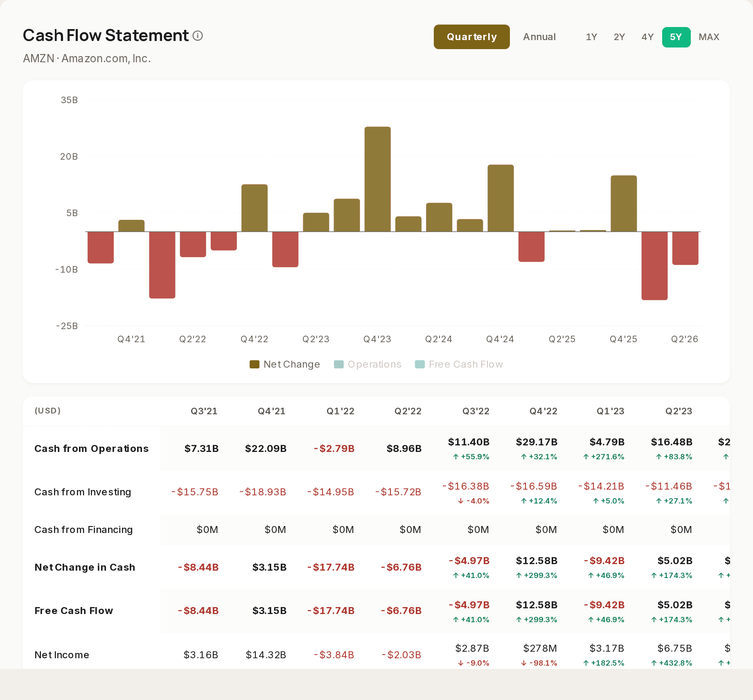The width and height of the screenshot is (753, 700).
Task: Click the Free Cash Flow color swatch
Action: (x=420, y=364)
